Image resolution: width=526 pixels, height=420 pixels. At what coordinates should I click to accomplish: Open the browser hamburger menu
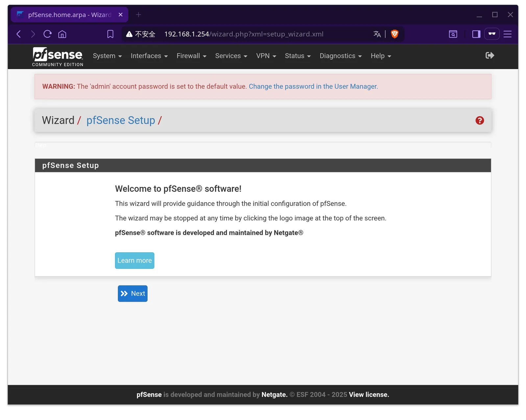tap(508, 34)
